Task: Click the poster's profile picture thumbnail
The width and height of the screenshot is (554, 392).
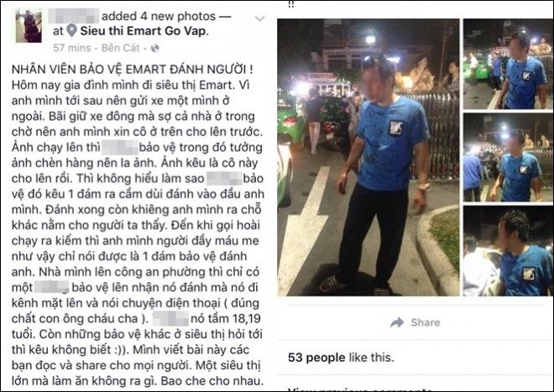Action: click(29, 26)
